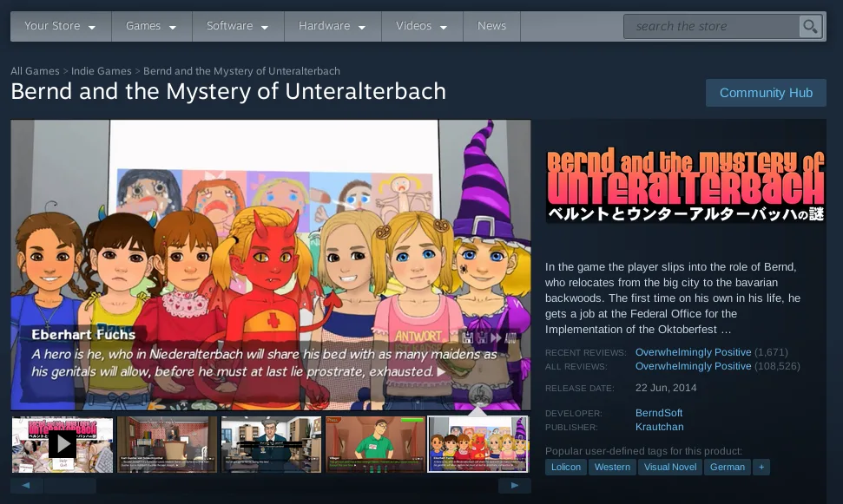Viewport: 843px width, 504px height.
Task: Open the Community Hub
Action: pos(766,93)
